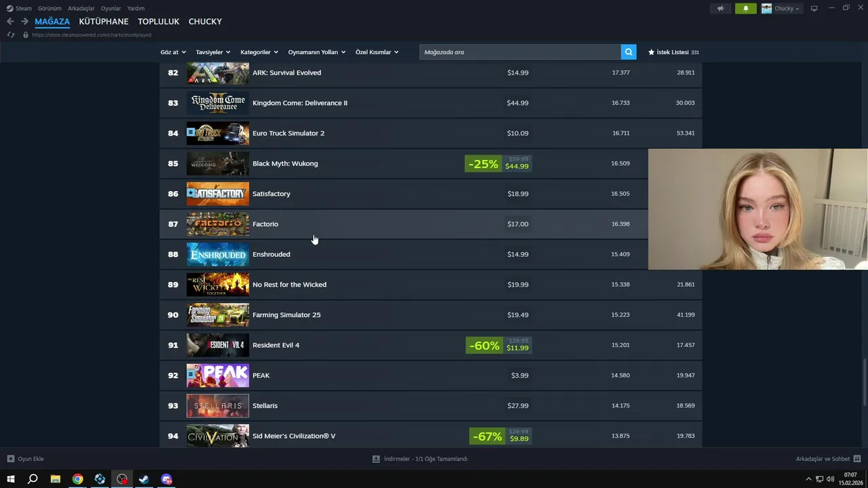
Task: Open the No Rest for the Wicked title
Action: pos(289,285)
